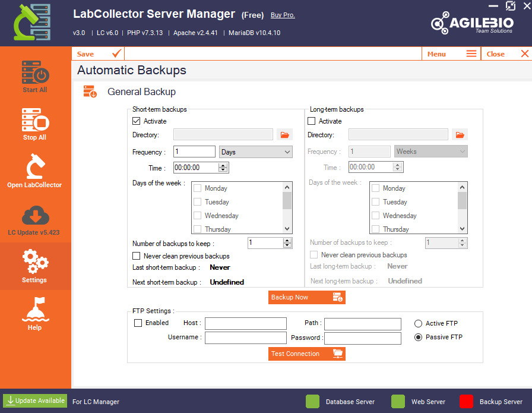
Task: Click the General Backup section icon
Action: click(90, 92)
